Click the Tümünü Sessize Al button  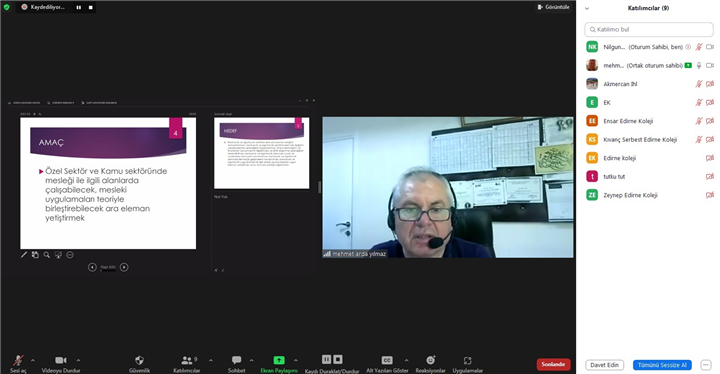click(x=662, y=365)
